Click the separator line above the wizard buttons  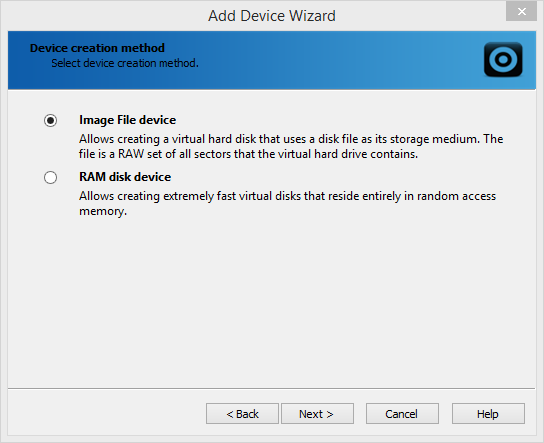point(272,388)
